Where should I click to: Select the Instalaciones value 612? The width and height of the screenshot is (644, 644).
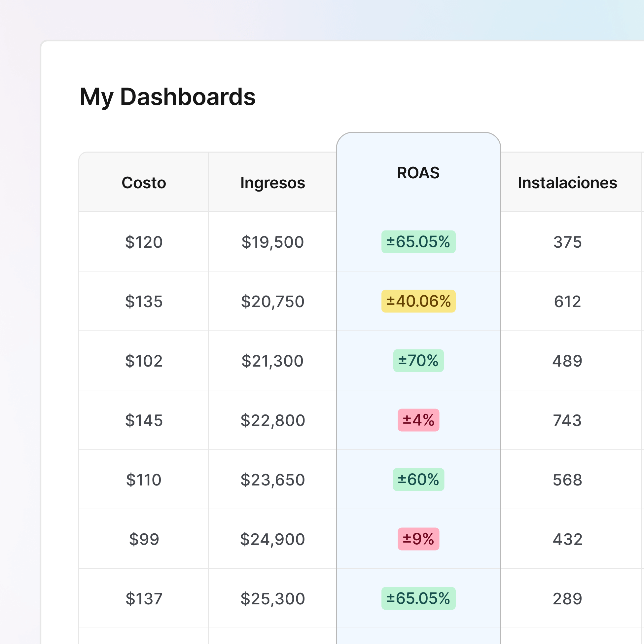[x=567, y=301]
